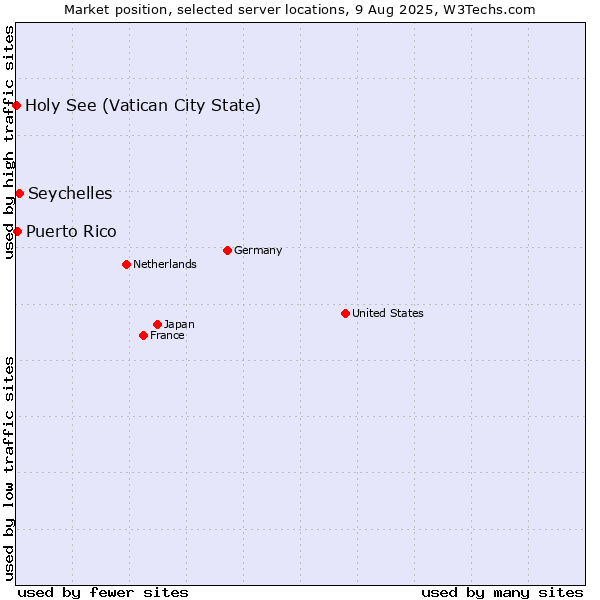This screenshot has height=600, width=600.
Task: Click the 'used by high traffic sites' axis label
Action: click(8, 142)
